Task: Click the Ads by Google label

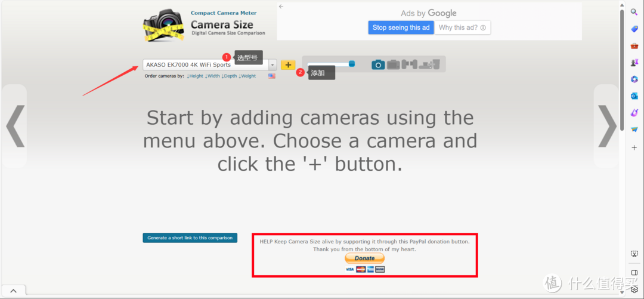Action: click(429, 13)
